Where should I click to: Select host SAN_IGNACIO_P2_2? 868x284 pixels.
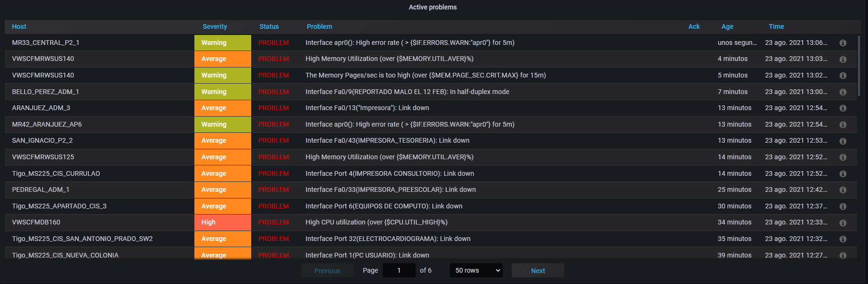click(42, 140)
